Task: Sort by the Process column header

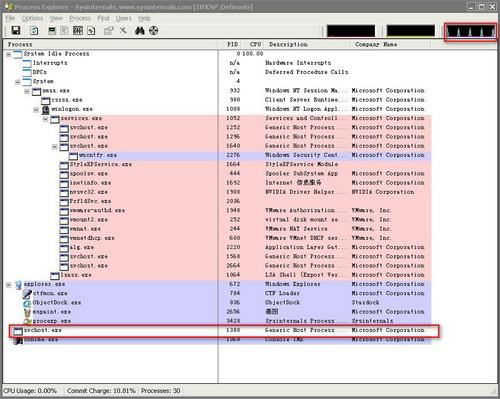Action: tap(110, 44)
